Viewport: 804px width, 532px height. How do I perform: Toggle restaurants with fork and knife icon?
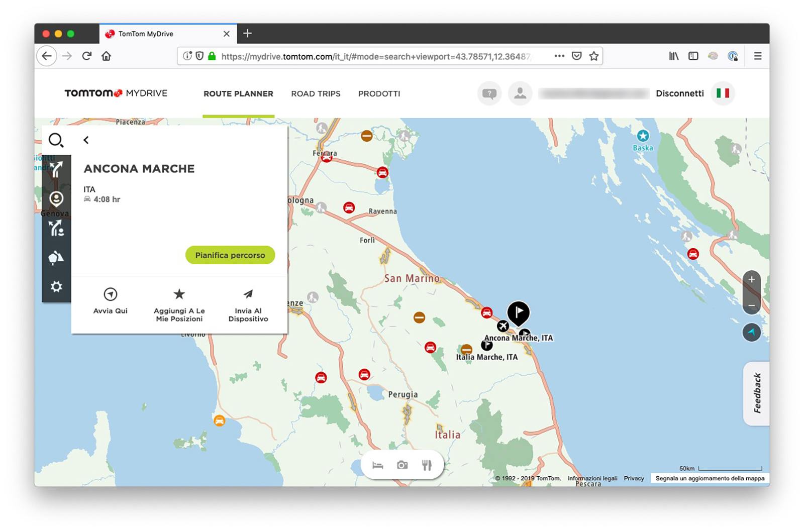coord(427,465)
